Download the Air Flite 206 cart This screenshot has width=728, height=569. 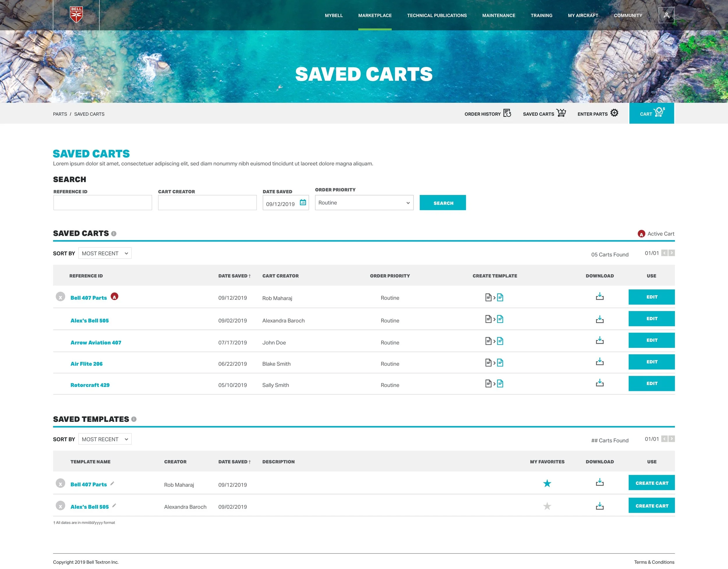pyautogui.click(x=600, y=362)
